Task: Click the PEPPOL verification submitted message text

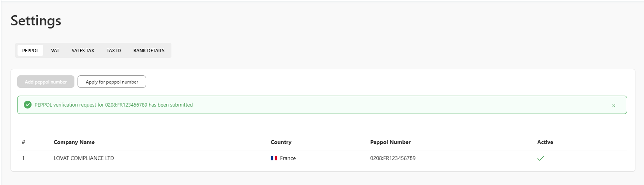Action: [114, 105]
